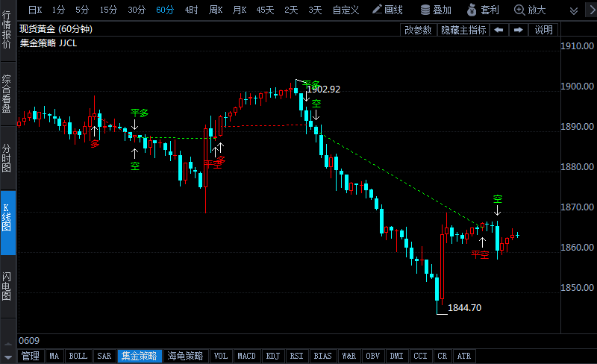Open the 画线 drawing tool
The height and width of the screenshot is (364, 597).
point(387,10)
